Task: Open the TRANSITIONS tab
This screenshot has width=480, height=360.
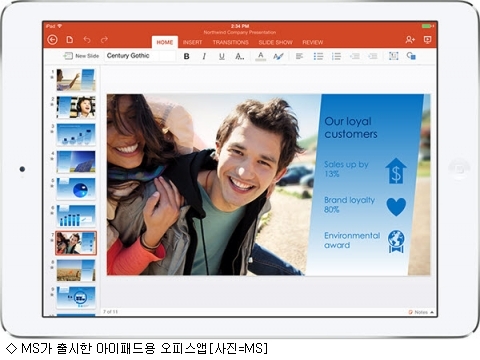Action: (231, 42)
